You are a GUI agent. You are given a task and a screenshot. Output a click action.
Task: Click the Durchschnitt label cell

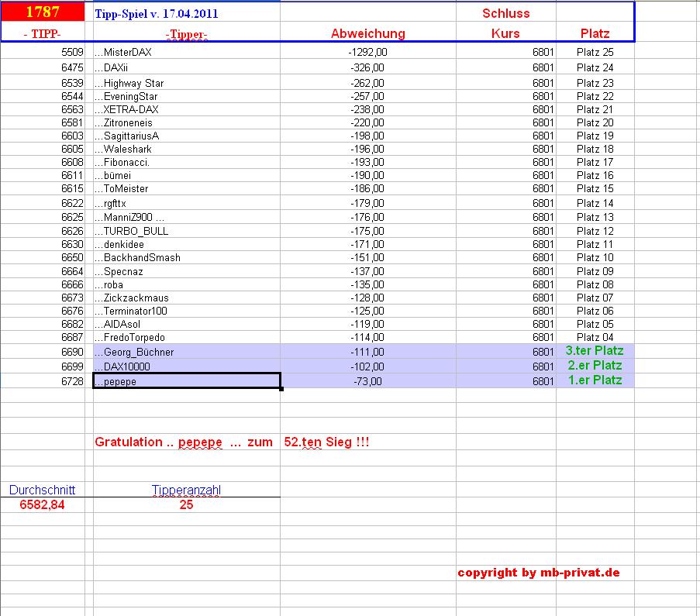tap(41, 490)
